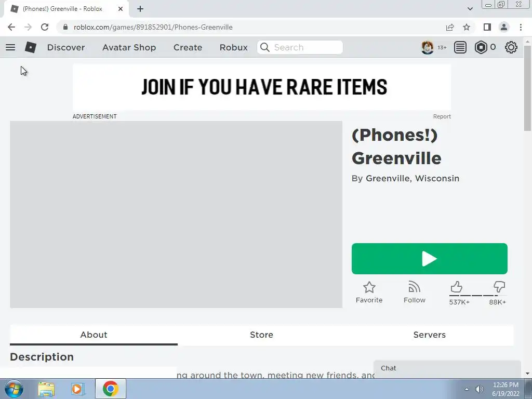This screenshot has width=532, height=399.
Task: Open the Chat panel
Action: coord(447,368)
